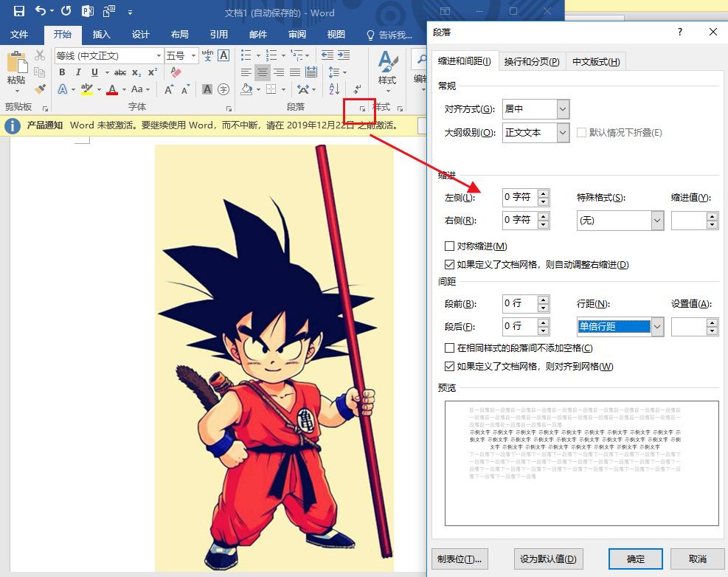Check 在相同样式的段落间不添加空格

click(449, 348)
